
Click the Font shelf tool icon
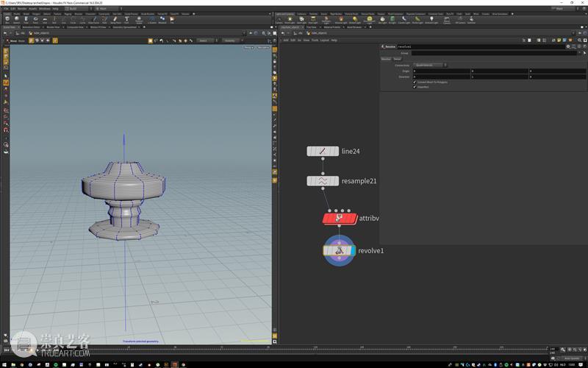pos(126,20)
